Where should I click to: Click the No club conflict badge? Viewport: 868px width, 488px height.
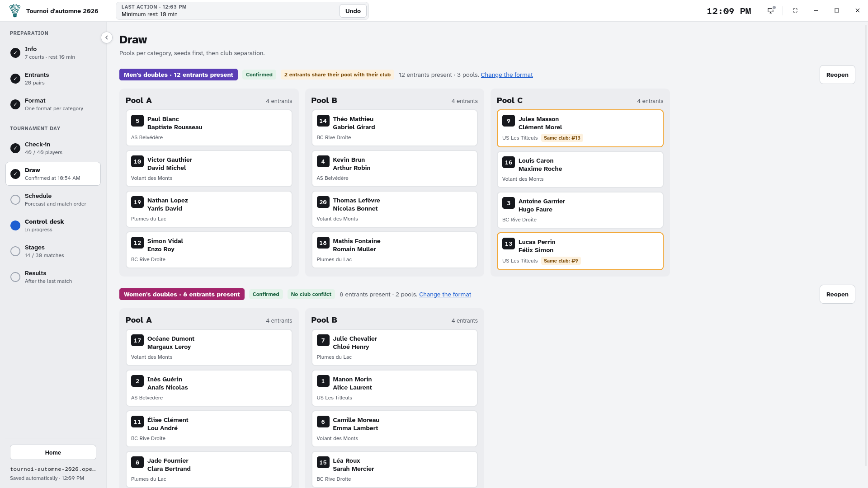(x=311, y=294)
